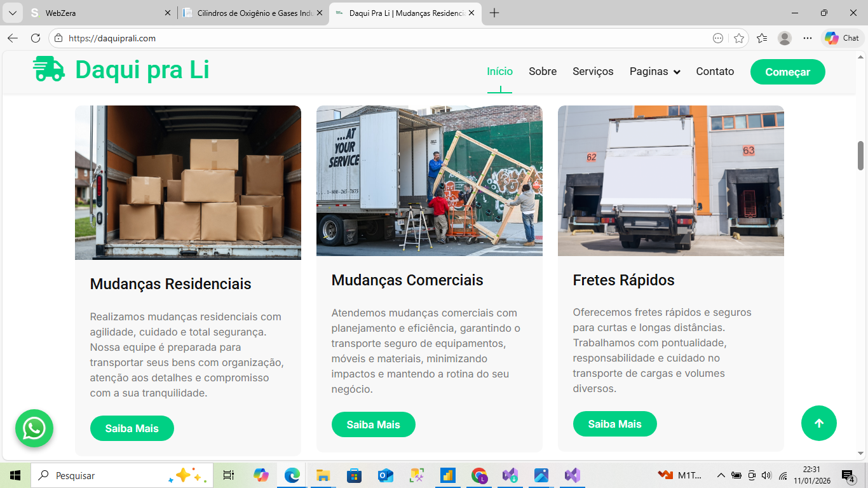Open site permissions via address bar ellipsis
Viewport: 868px width, 488px height.
pyautogui.click(x=717, y=38)
